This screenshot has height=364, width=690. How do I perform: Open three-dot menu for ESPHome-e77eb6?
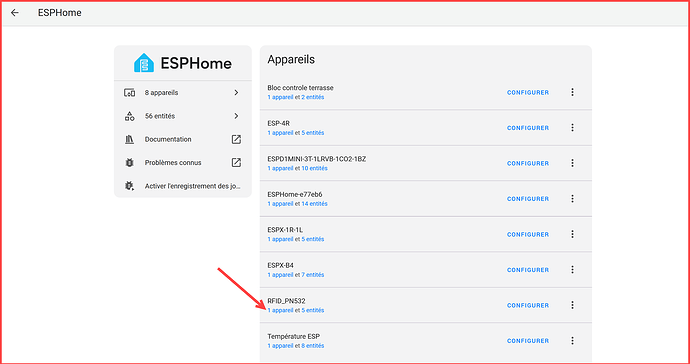[x=573, y=199]
